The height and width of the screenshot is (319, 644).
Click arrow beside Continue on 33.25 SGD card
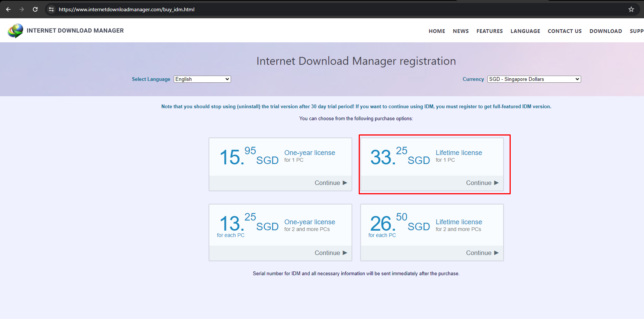(496, 183)
